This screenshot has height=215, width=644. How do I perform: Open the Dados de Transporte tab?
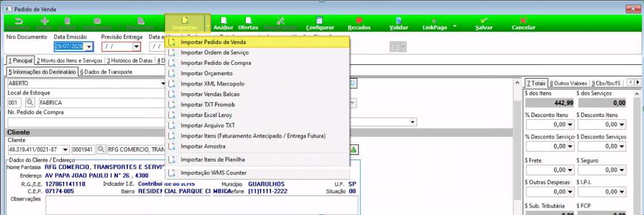[107, 72]
